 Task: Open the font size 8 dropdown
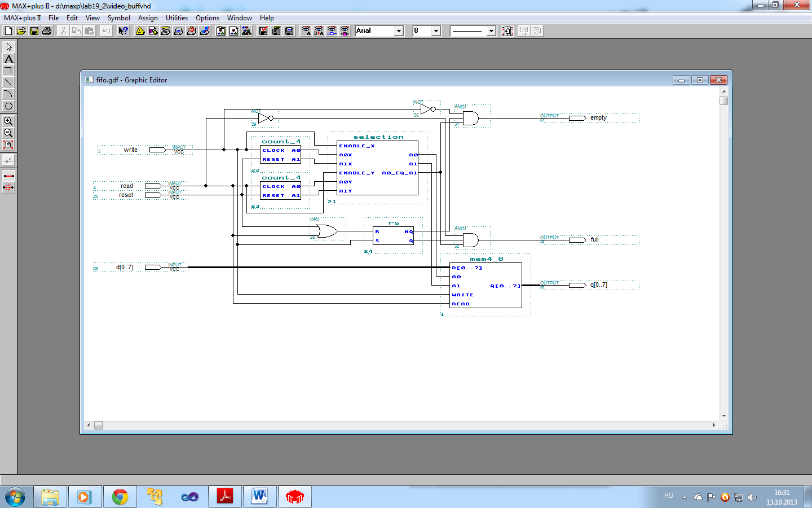pyautogui.click(x=436, y=31)
